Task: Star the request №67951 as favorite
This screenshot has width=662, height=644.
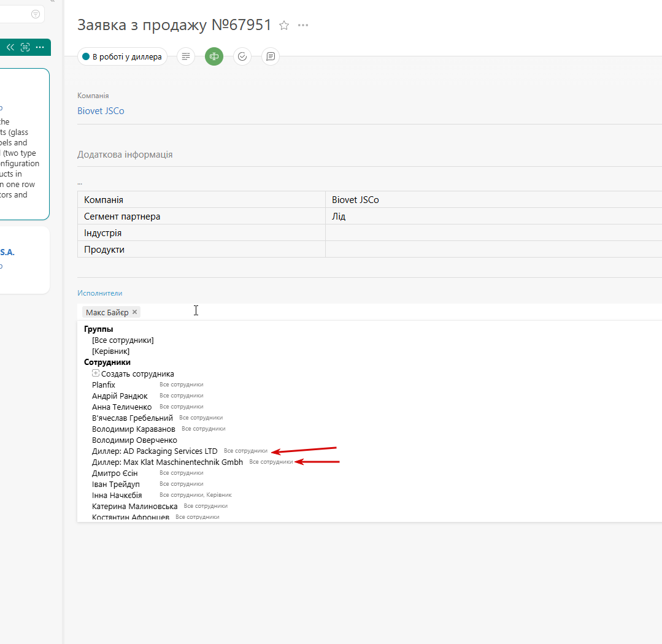Action: (x=284, y=25)
